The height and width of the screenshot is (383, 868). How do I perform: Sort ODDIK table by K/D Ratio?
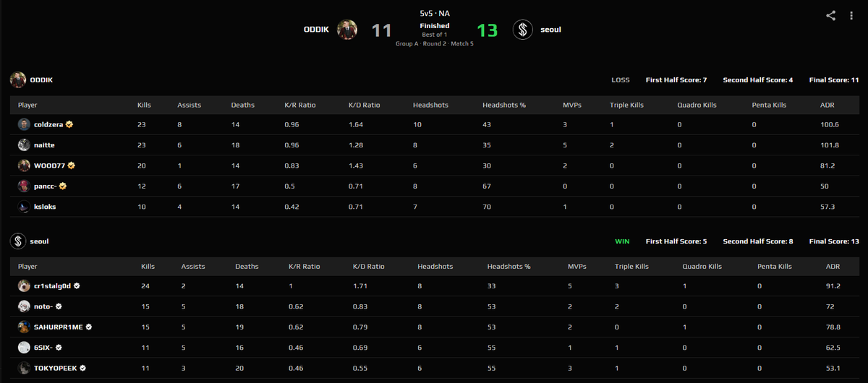pyautogui.click(x=364, y=105)
